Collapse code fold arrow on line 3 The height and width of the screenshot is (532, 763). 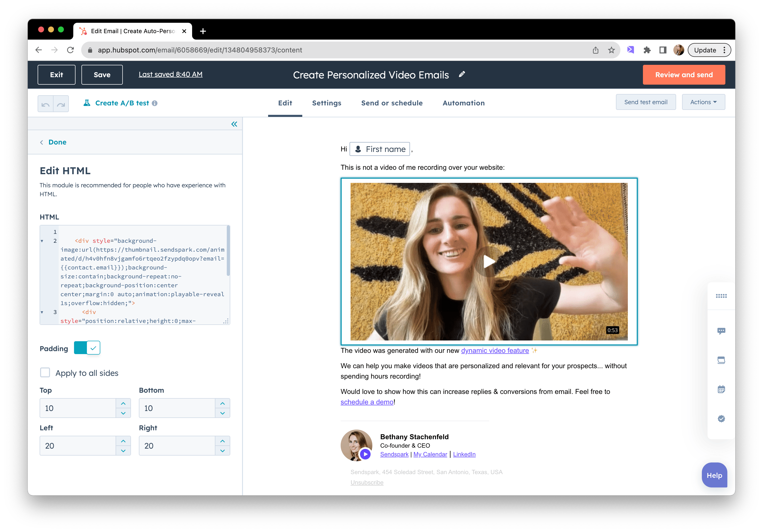click(42, 312)
